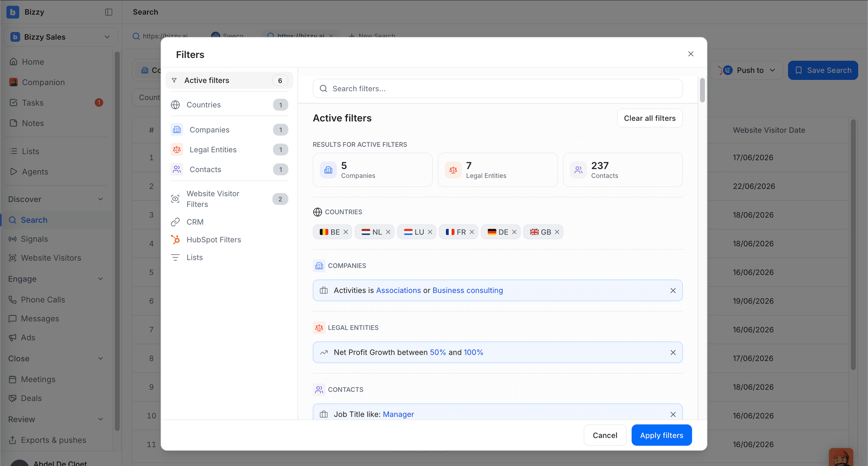Click the 50% net profit value
Viewport: 868px width, 466px height.
[x=438, y=353]
